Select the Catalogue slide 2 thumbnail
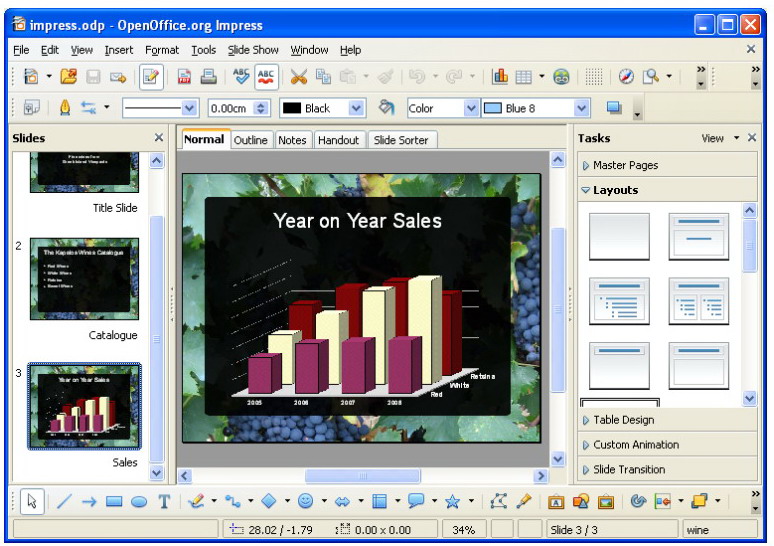774x546 pixels. [x=84, y=279]
